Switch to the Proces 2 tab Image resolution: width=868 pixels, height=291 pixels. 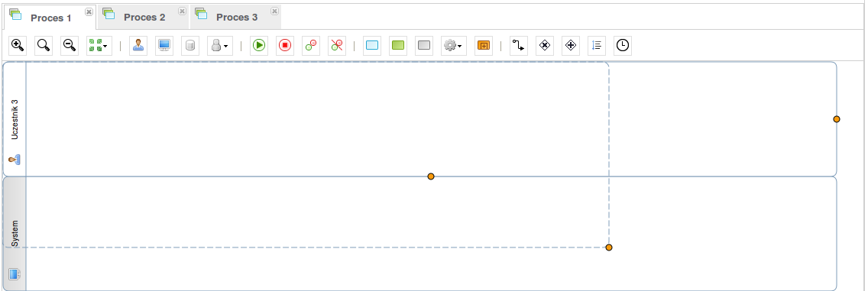click(x=144, y=17)
